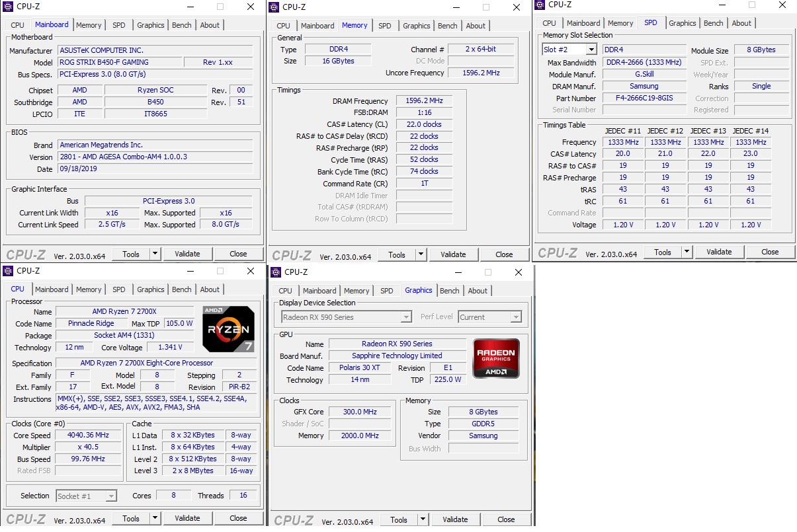Click the CPU-Z app icon in the Mainboard window title bar
The image size is (797, 532).
pyautogui.click(x=7, y=7)
